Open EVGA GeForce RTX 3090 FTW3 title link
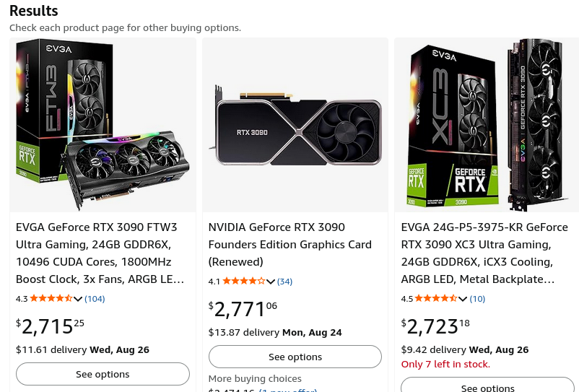579x392 pixels. tap(100, 253)
